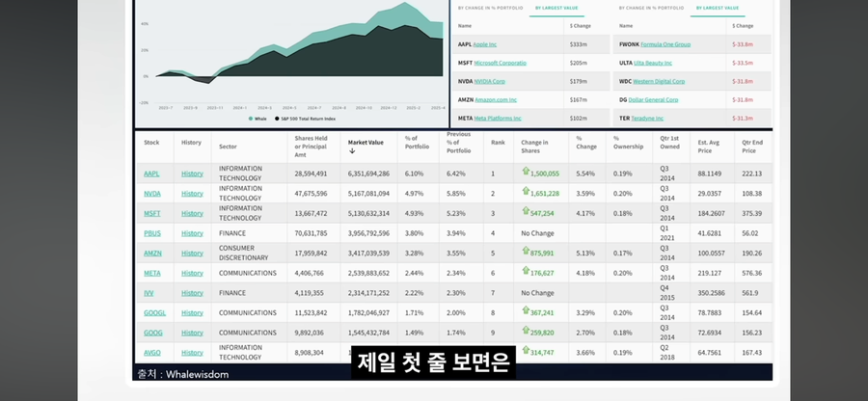Open Microsoft Corporatio link in top buys
The height and width of the screenshot is (401, 868).
[500, 63]
